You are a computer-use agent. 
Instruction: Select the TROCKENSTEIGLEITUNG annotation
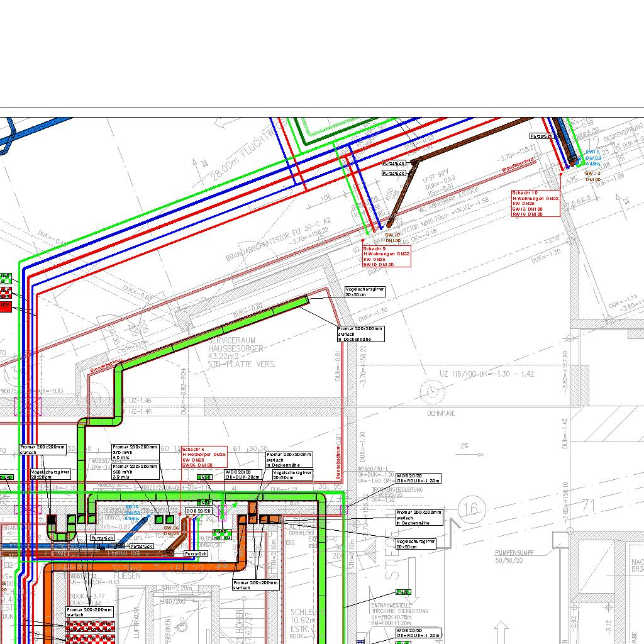click(397, 489)
